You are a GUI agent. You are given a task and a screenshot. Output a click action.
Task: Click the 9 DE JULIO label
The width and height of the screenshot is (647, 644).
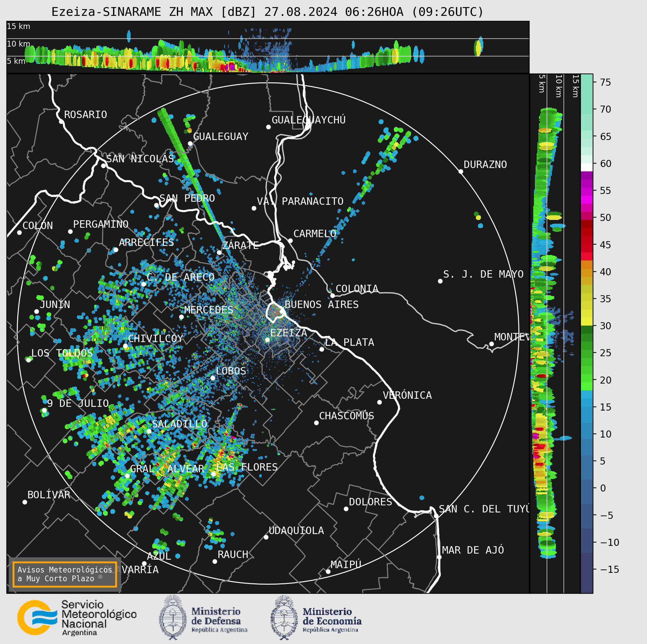[x=78, y=403]
